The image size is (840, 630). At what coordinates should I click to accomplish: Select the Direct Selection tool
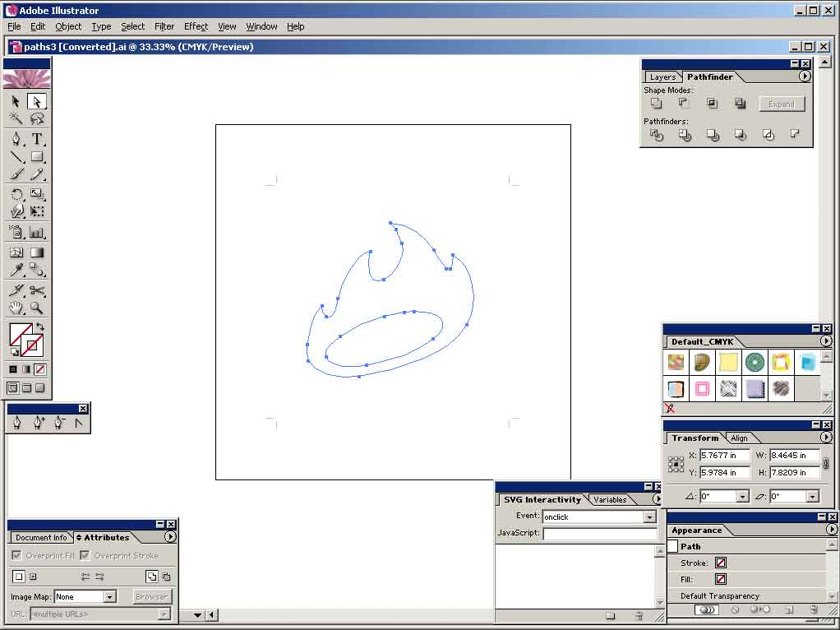[36, 101]
